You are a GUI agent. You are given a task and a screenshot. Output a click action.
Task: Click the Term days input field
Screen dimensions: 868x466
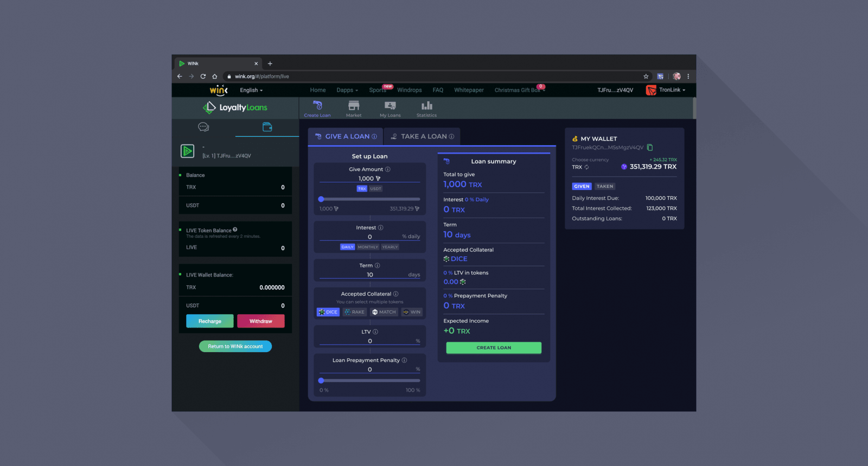point(369,275)
